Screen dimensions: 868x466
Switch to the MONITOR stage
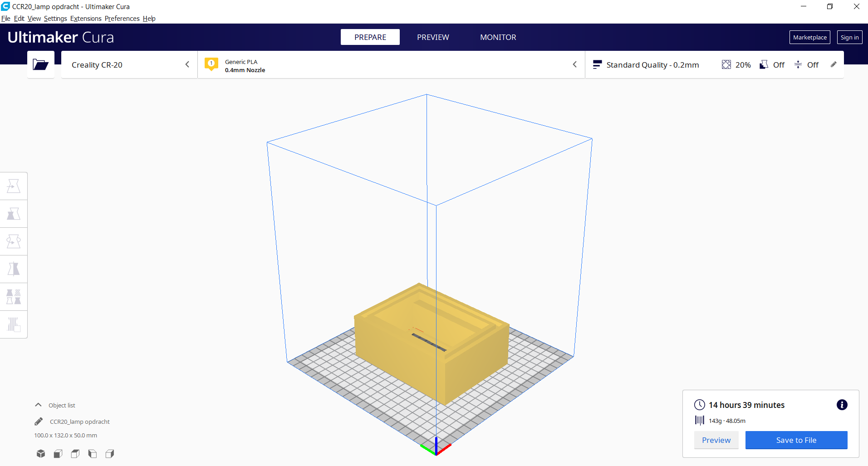[x=498, y=37]
